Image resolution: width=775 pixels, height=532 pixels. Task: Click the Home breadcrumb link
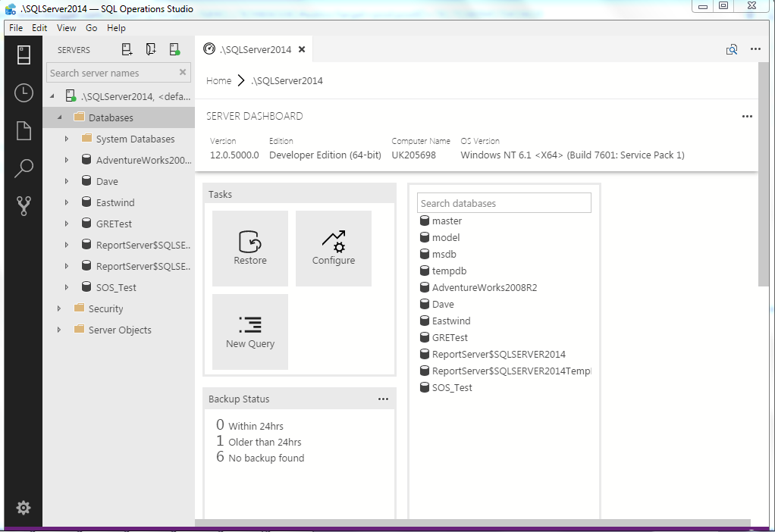pyautogui.click(x=218, y=80)
